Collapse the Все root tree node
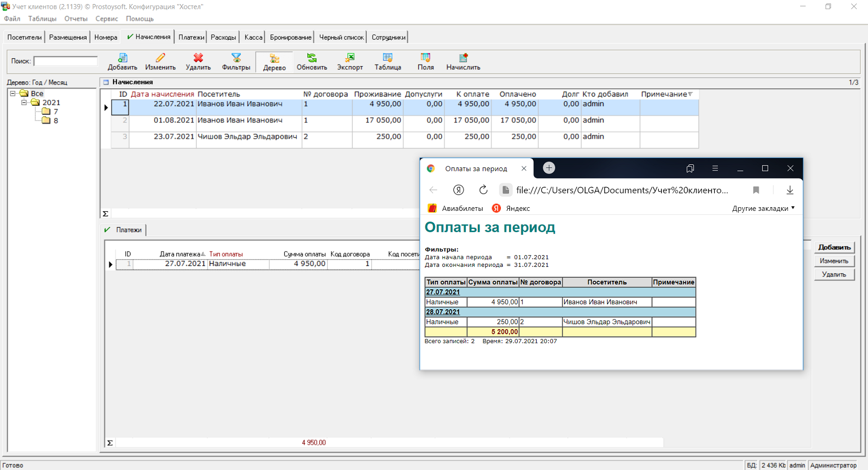 (x=13, y=93)
